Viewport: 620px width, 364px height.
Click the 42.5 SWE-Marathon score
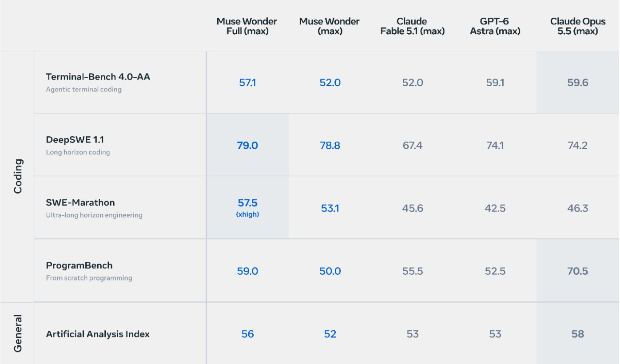495,208
